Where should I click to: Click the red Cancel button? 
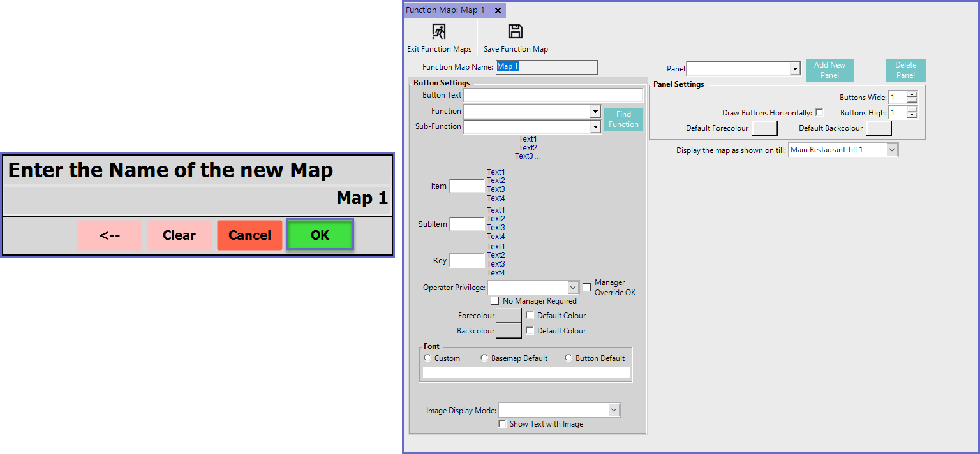[x=249, y=235]
